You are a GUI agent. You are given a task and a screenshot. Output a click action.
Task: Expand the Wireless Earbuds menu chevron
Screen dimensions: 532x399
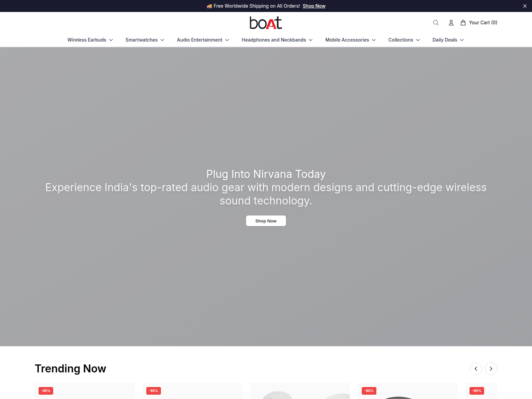click(x=111, y=40)
